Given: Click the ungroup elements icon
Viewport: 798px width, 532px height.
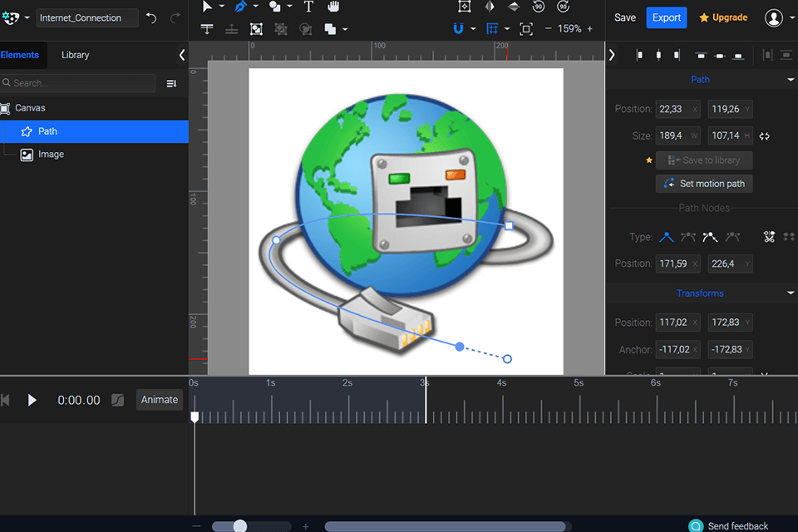Looking at the screenshot, I should [281, 29].
